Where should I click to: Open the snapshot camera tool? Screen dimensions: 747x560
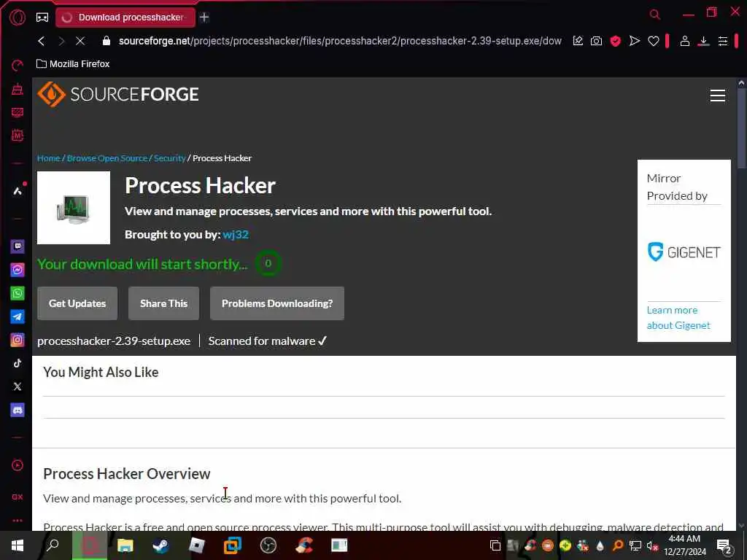coord(596,41)
